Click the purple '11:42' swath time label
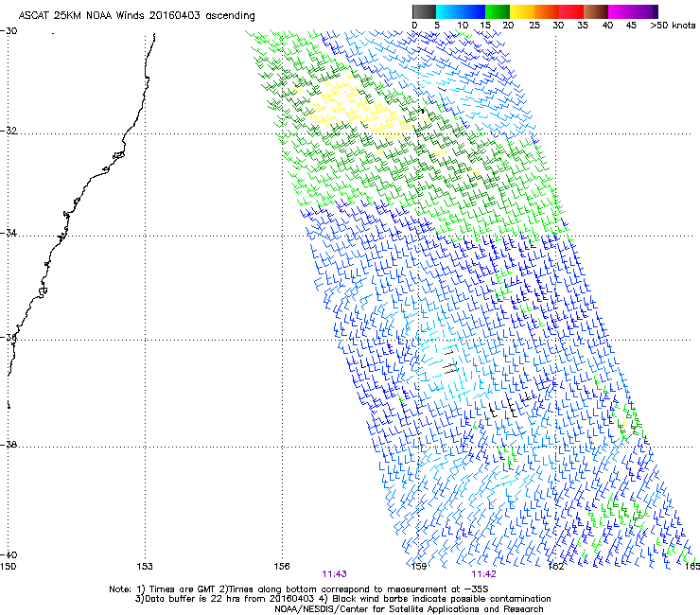Viewport: 700px width, 615px height. (484, 574)
